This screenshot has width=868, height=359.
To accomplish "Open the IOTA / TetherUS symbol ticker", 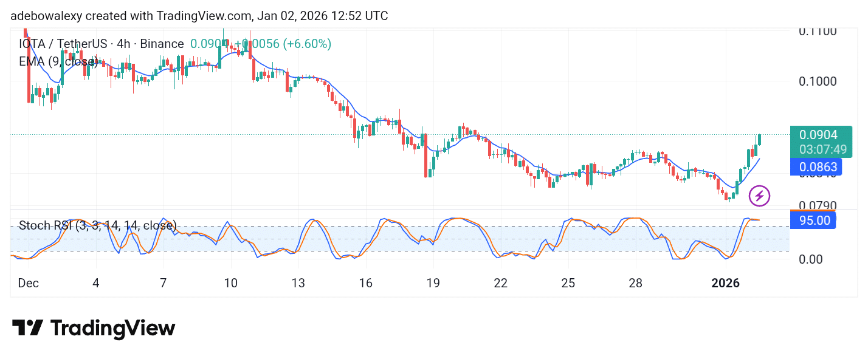I will click(63, 43).
